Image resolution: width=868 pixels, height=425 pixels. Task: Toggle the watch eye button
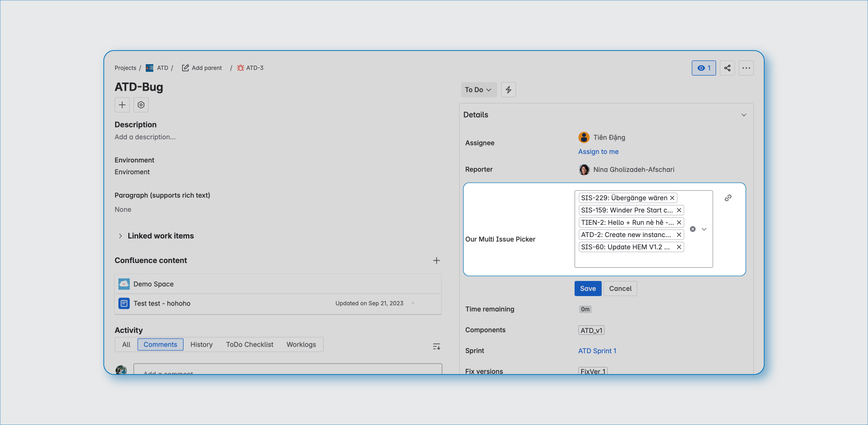(x=703, y=68)
